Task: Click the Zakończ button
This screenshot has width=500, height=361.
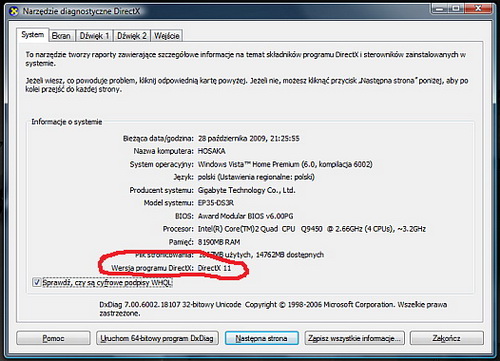Action: click(x=447, y=338)
